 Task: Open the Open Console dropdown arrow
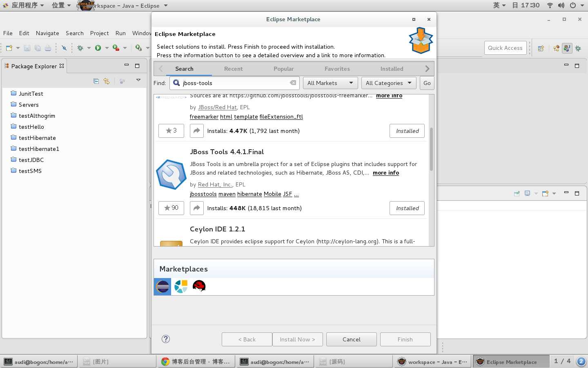[x=554, y=193]
